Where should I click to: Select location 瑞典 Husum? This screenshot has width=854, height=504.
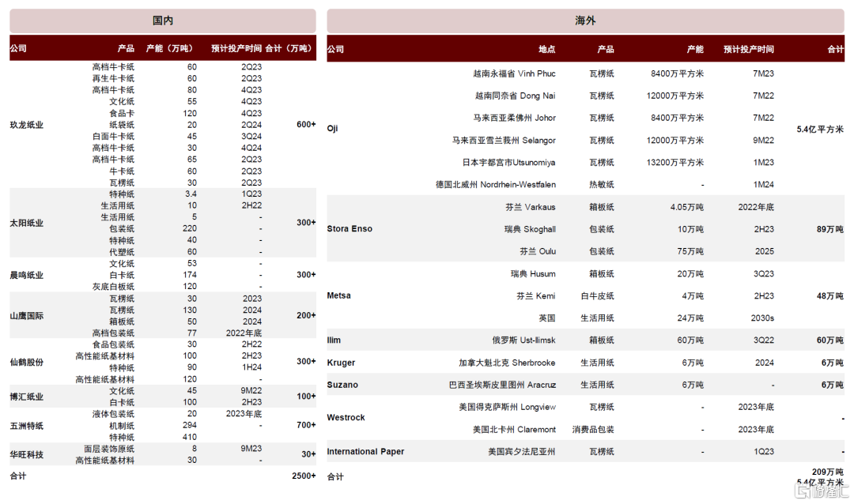point(533,274)
